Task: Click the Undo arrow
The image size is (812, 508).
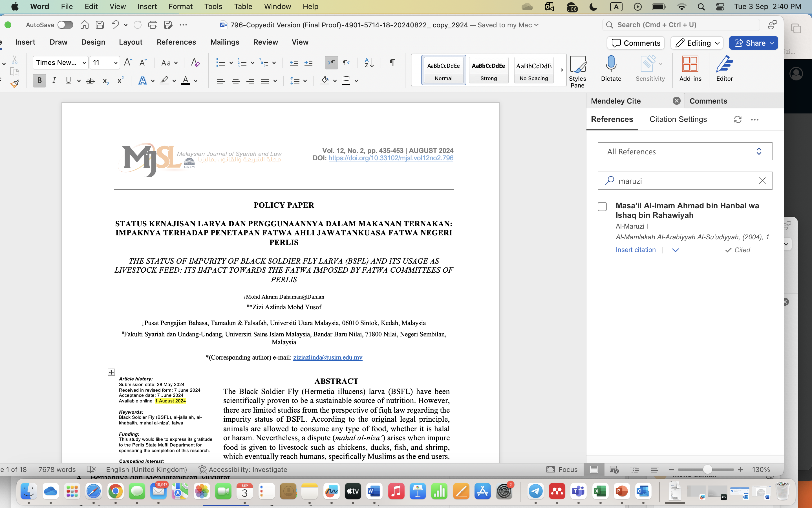Action: pos(115,25)
